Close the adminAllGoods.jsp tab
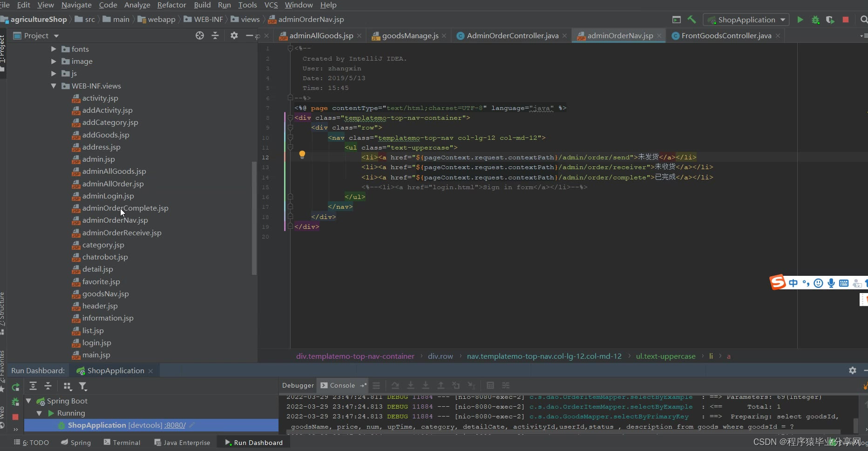 359,36
